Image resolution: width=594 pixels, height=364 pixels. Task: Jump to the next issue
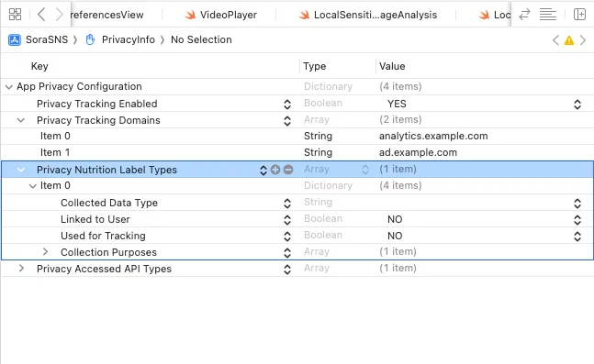583,40
